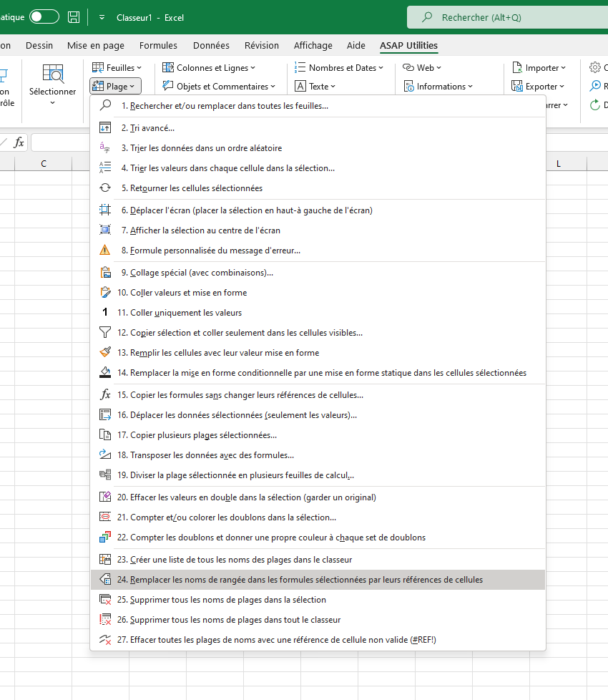
Task: Click the icon for flipping selected cells
Action: 105,188
